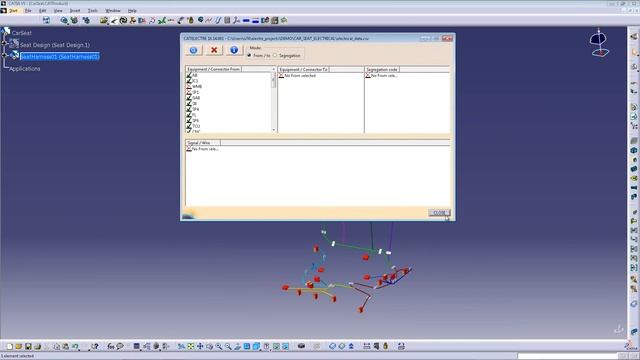Toggle the FL equipment checkbox
640x360 pixels.
pos(189,115)
